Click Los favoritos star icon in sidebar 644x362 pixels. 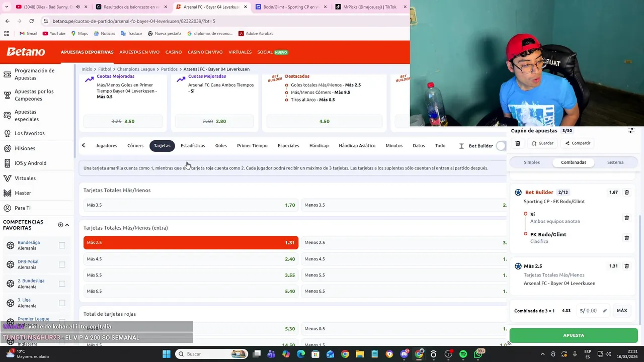click(8, 133)
